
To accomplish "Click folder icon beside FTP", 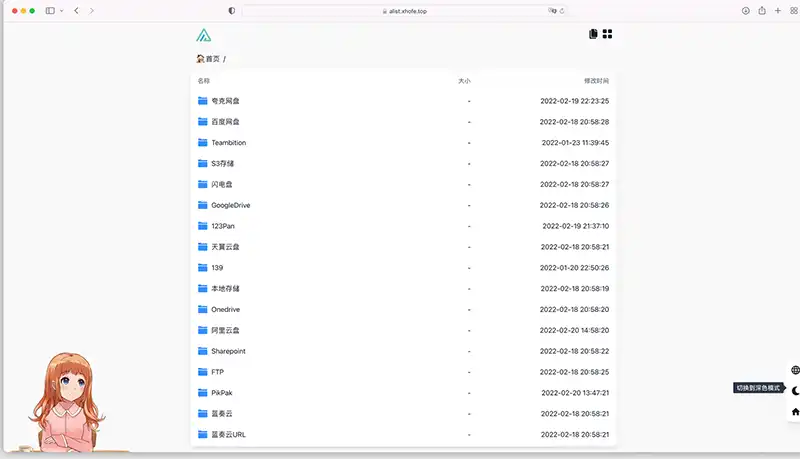I will [x=203, y=372].
